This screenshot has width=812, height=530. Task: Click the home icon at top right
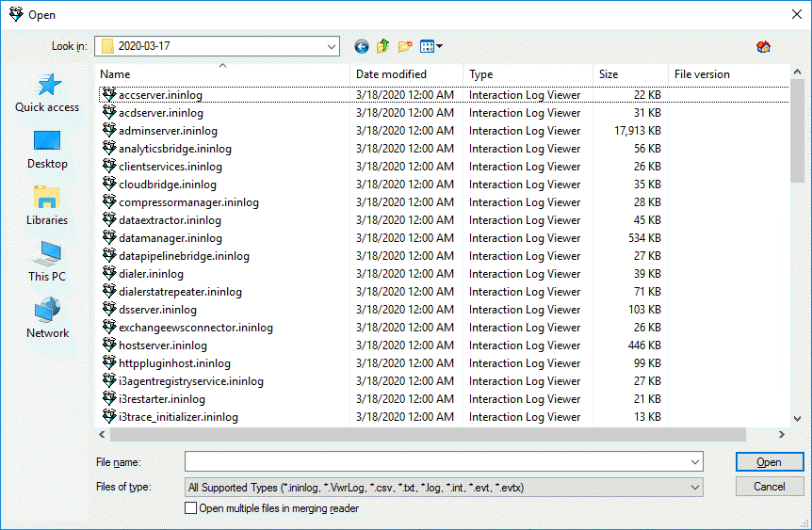tap(763, 47)
